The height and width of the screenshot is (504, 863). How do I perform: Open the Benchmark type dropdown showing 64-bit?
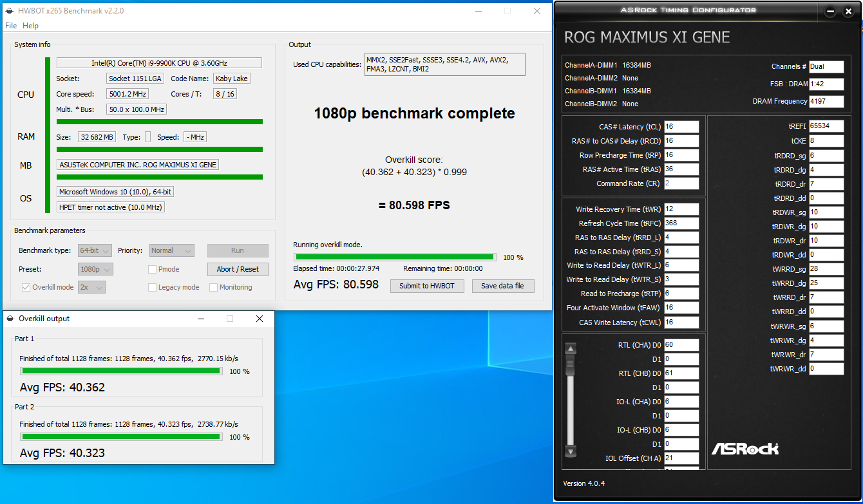coord(95,250)
